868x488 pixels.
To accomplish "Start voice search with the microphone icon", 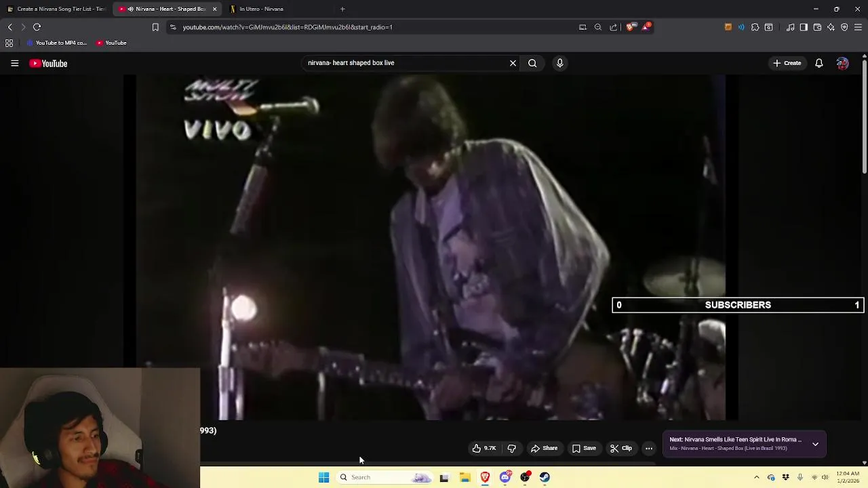I will pyautogui.click(x=559, y=63).
